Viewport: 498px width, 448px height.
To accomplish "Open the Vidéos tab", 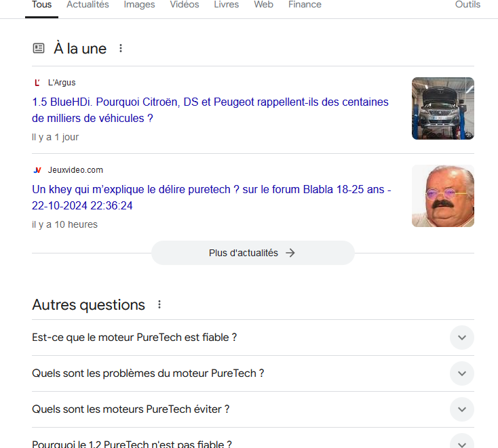I will click(x=185, y=5).
